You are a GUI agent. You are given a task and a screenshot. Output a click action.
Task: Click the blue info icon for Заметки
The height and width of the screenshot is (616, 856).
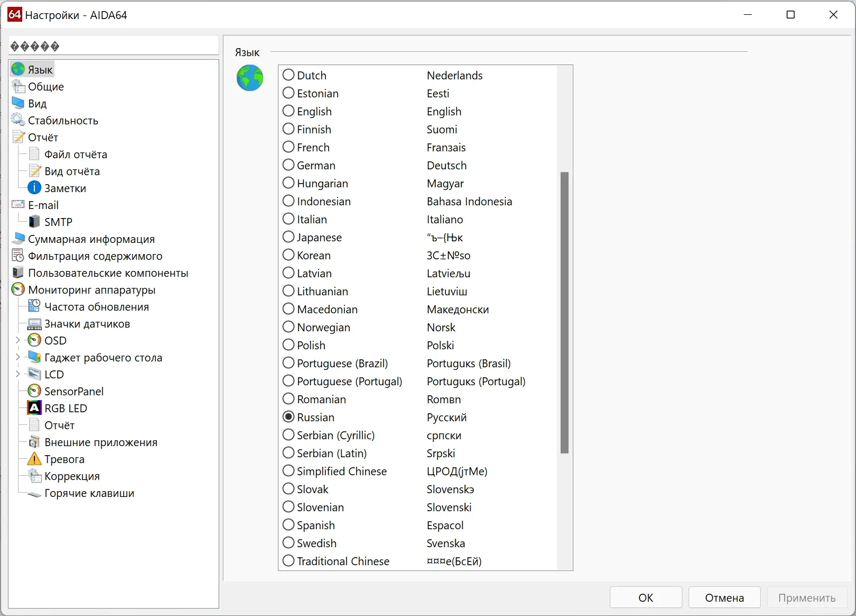tap(34, 188)
